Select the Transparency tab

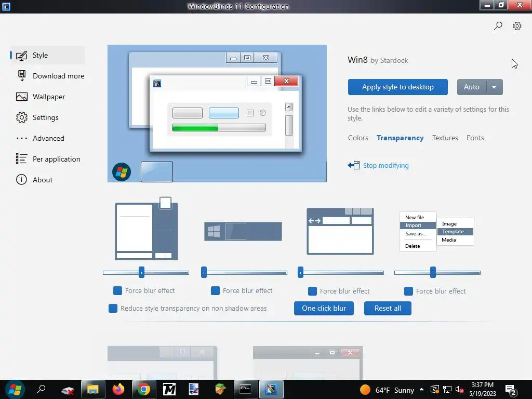(x=400, y=138)
